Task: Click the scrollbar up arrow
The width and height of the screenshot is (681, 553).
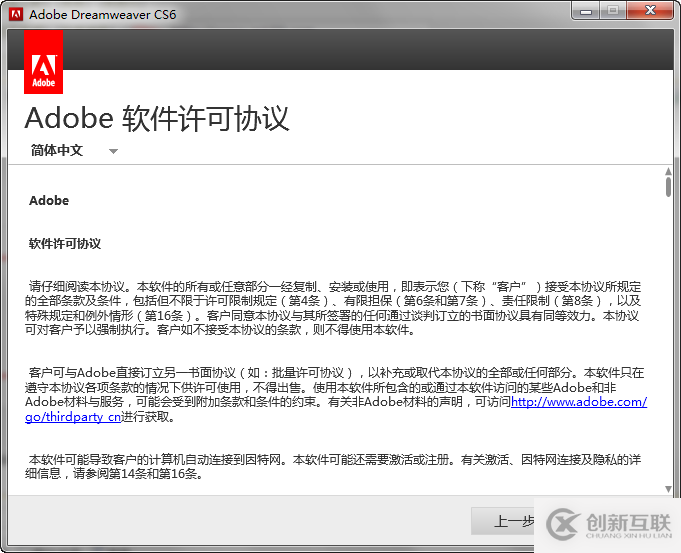Action: click(x=668, y=172)
